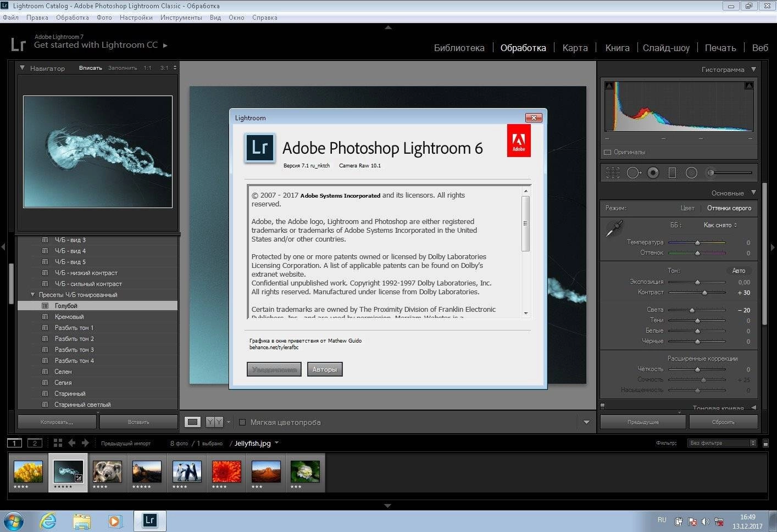The height and width of the screenshot is (532, 777).
Task: Click the Предыдущие button
Action: tap(643, 422)
